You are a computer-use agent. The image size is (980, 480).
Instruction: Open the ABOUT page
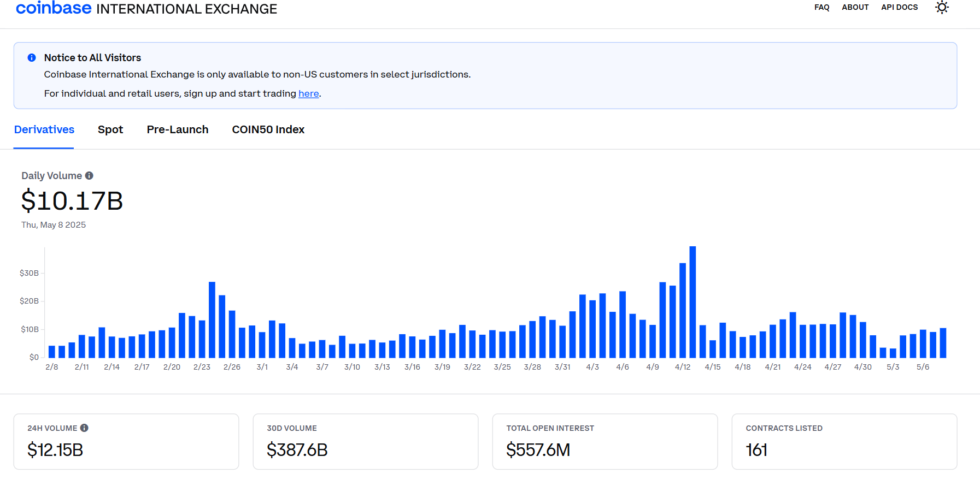click(855, 8)
